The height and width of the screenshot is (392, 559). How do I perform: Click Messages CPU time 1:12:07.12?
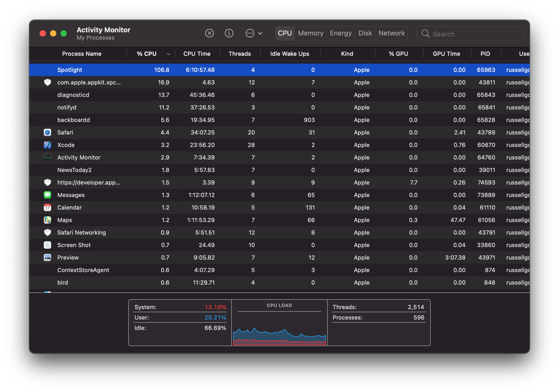pos(202,195)
